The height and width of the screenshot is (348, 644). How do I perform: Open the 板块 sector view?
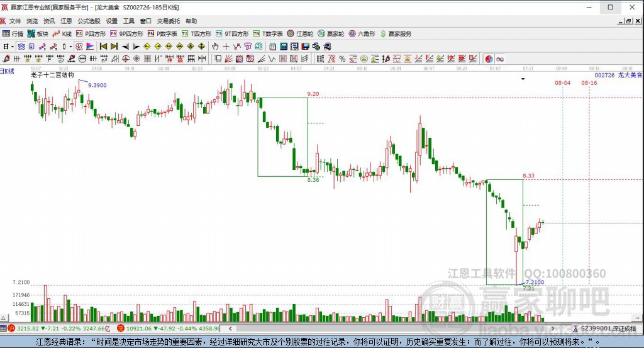tap(38, 34)
